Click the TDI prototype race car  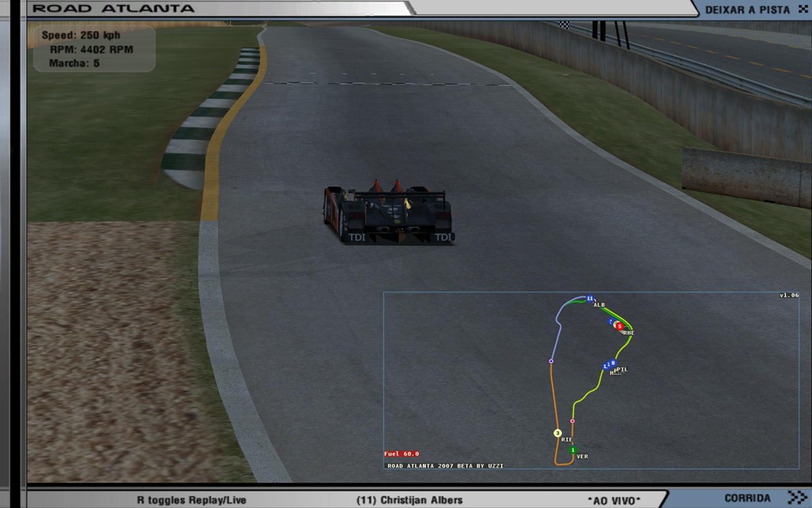click(x=389, y=211)
